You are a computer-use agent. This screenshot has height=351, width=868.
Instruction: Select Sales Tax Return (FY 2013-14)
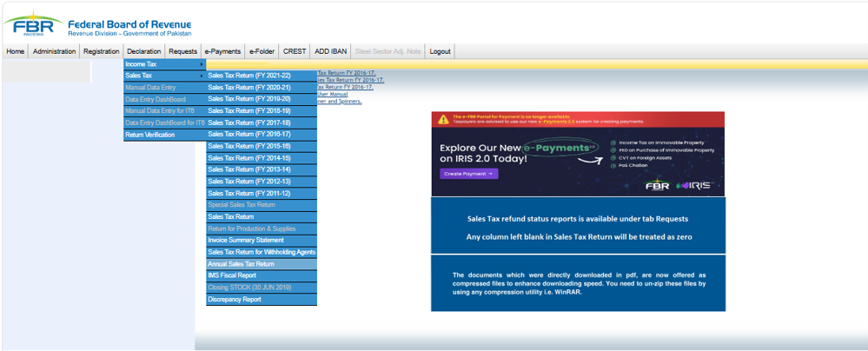pos(262,170)
